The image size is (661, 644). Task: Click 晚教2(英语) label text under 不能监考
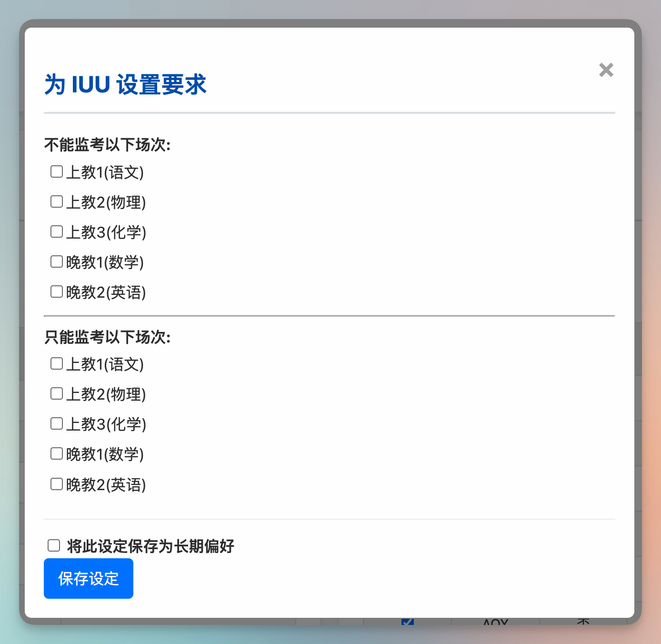(106, 292)
